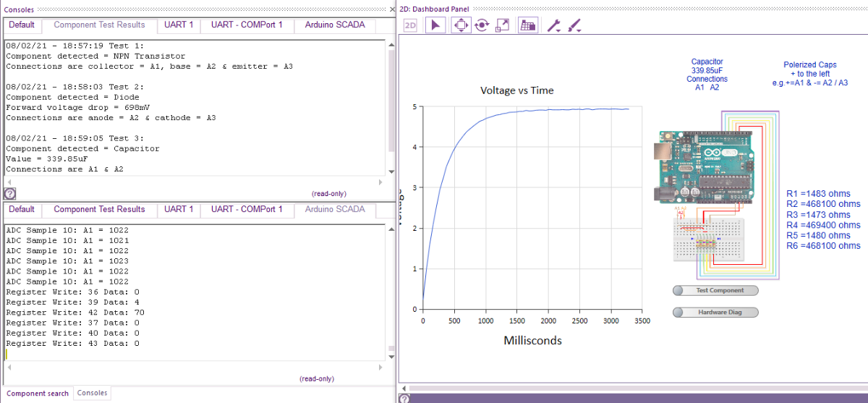Toggle the table/grid panel icon
Viewport: 868px width, 403px height.
click(528, 25)
